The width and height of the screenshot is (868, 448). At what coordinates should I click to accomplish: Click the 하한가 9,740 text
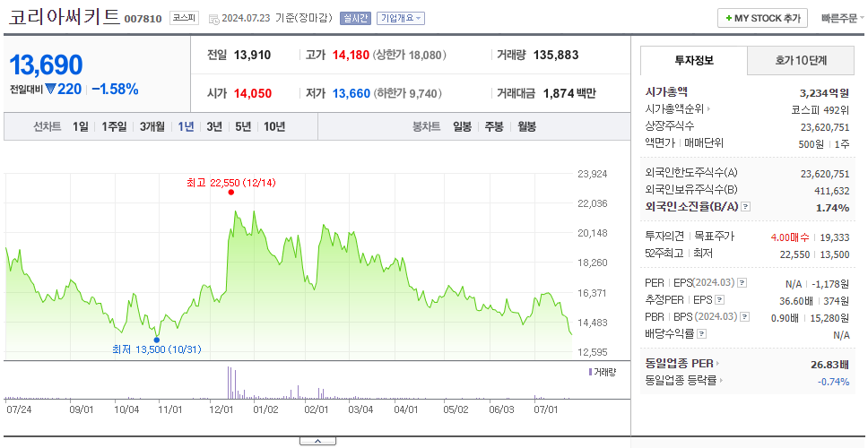coord(407,93)
